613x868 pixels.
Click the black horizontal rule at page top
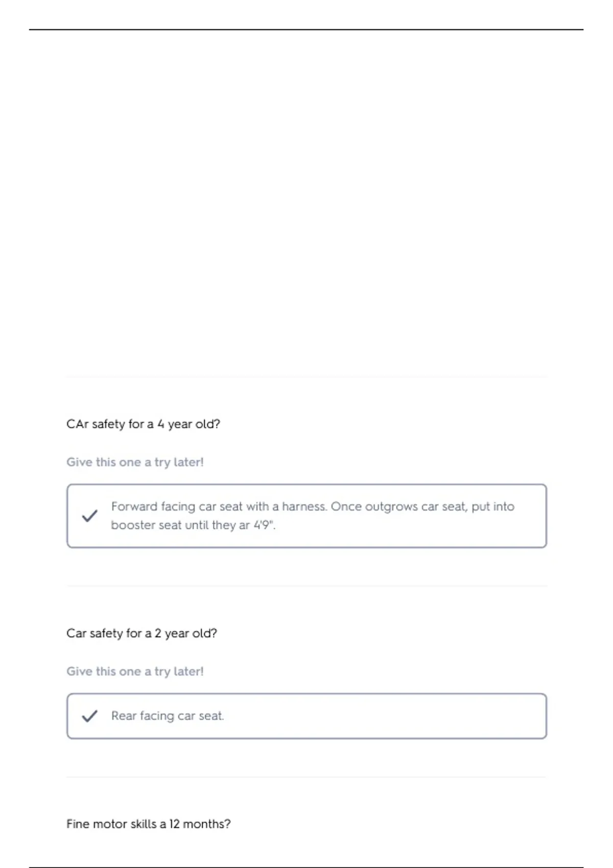click(306, 30)
